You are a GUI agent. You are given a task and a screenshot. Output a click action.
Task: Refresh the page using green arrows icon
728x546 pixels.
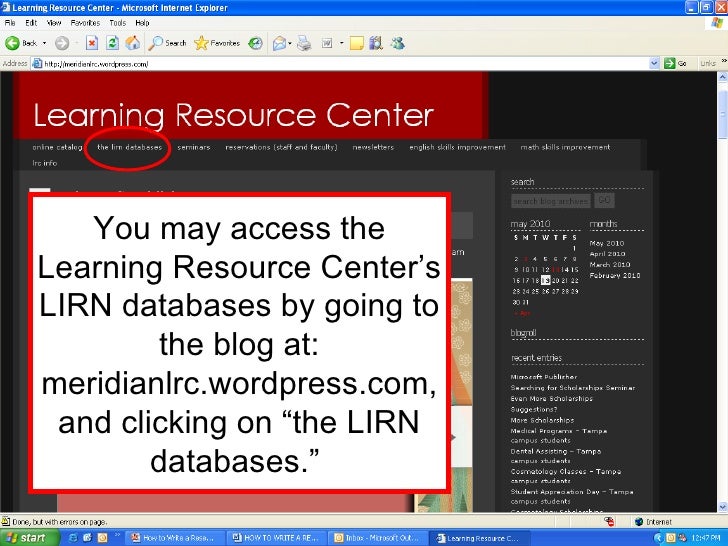(x=112, y=43)
